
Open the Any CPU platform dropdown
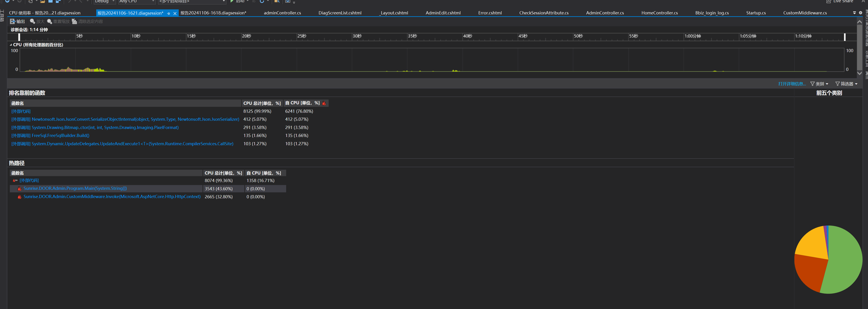(153, 1)
